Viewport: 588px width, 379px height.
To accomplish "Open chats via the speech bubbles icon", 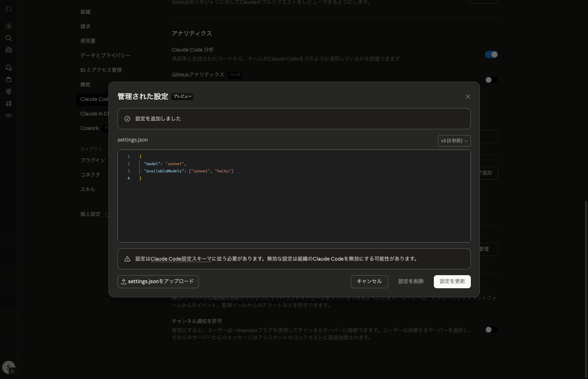I will [8, 68].
